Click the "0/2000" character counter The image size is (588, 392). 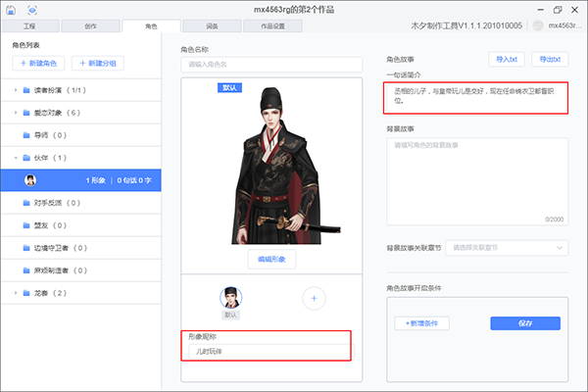[555, 220]
